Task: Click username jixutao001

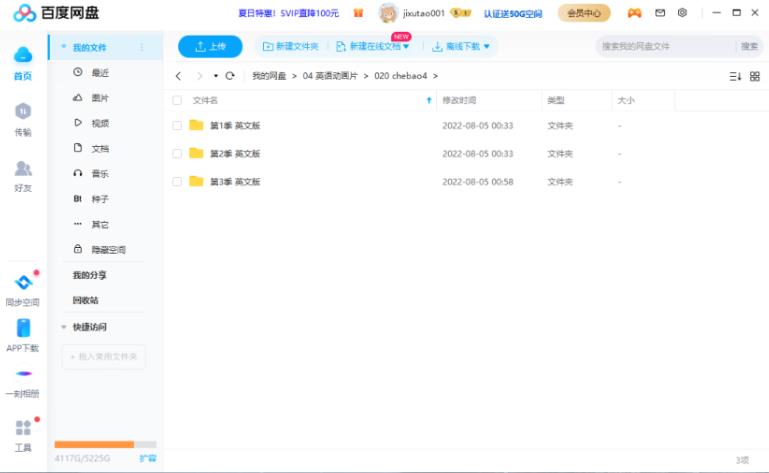Action: pos(424,13)
